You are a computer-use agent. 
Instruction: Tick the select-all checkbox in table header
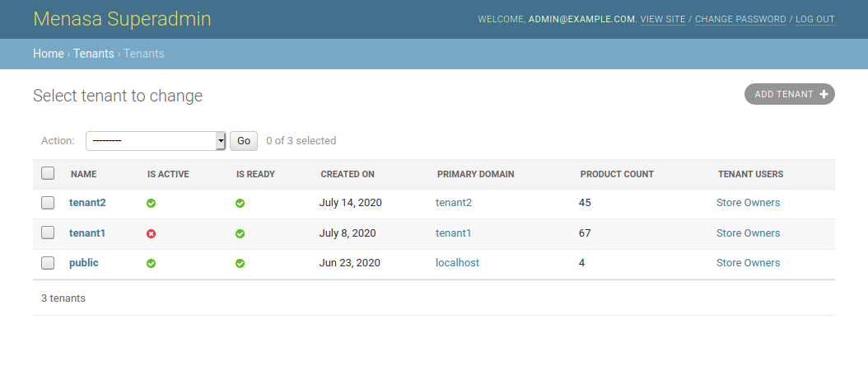coord(48,173)
